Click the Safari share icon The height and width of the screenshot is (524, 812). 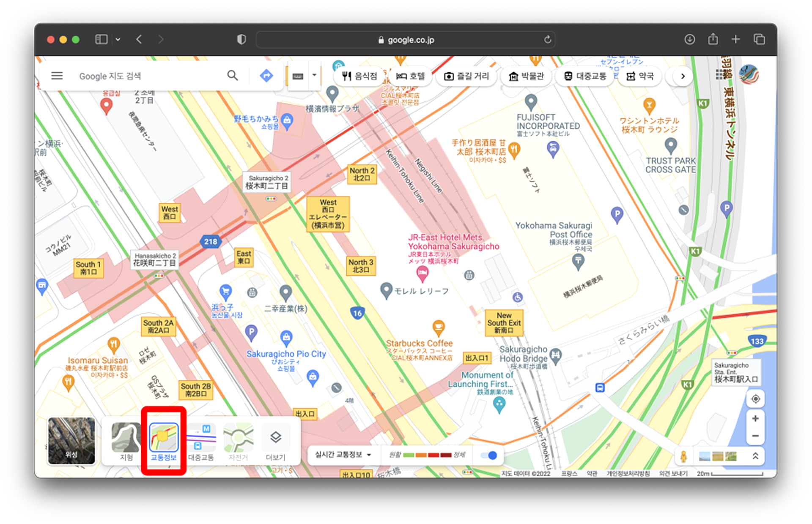[x=713, y=39]
